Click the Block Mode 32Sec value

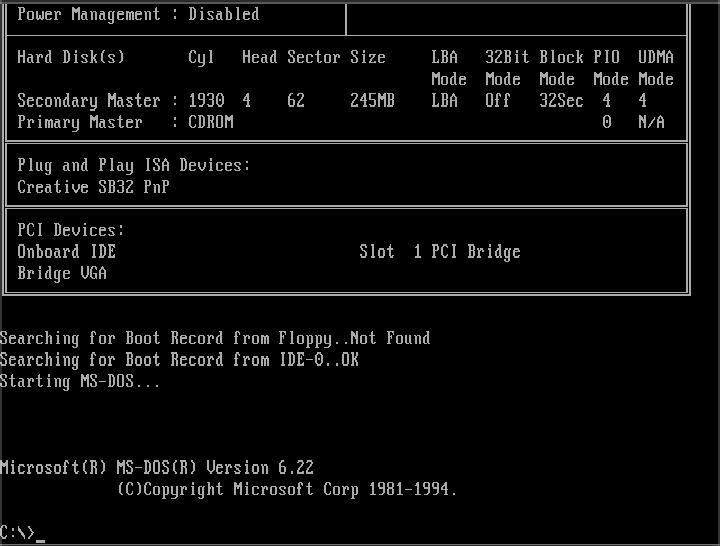(561, 101)
